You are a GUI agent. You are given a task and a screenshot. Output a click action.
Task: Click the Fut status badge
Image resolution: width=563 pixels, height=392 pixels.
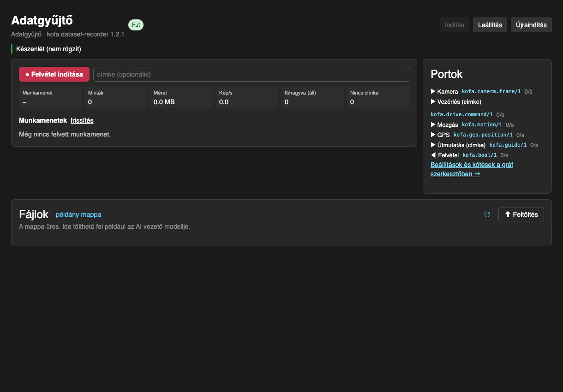(136, 25)
